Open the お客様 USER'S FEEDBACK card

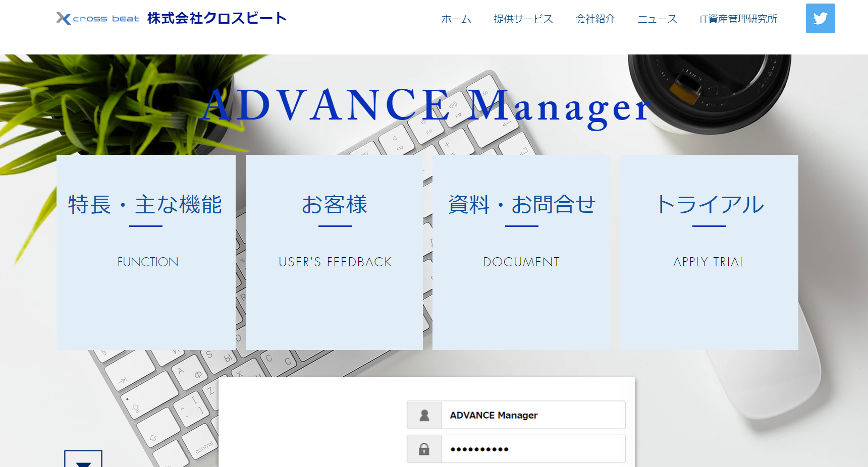pyautogui.click(x=334, y=252)
